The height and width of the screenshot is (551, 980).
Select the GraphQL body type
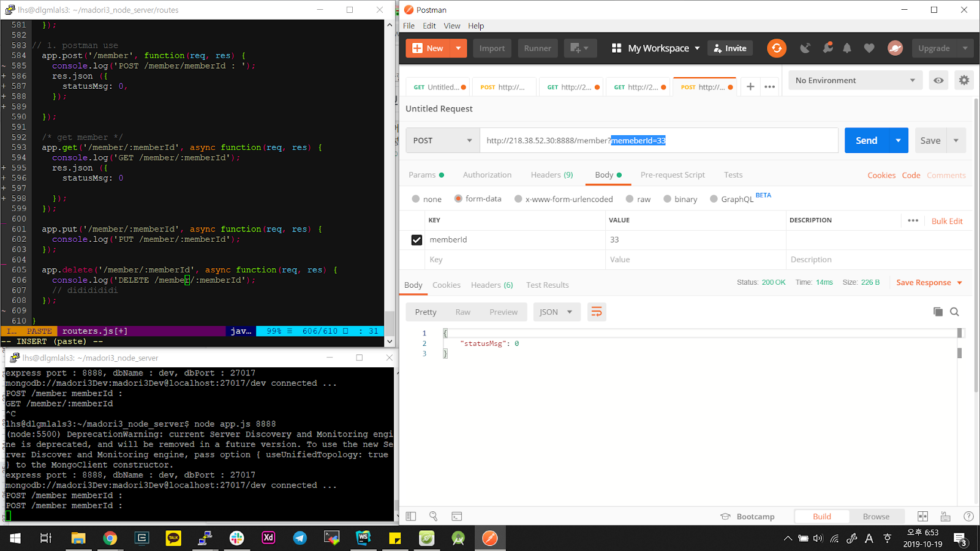coord(714,199)
